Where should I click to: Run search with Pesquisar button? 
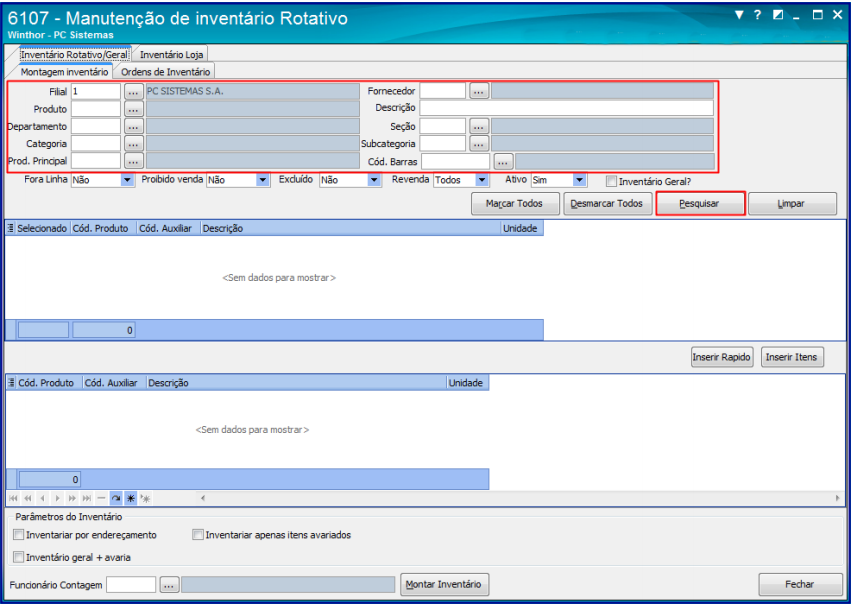[x=700, y=204]
